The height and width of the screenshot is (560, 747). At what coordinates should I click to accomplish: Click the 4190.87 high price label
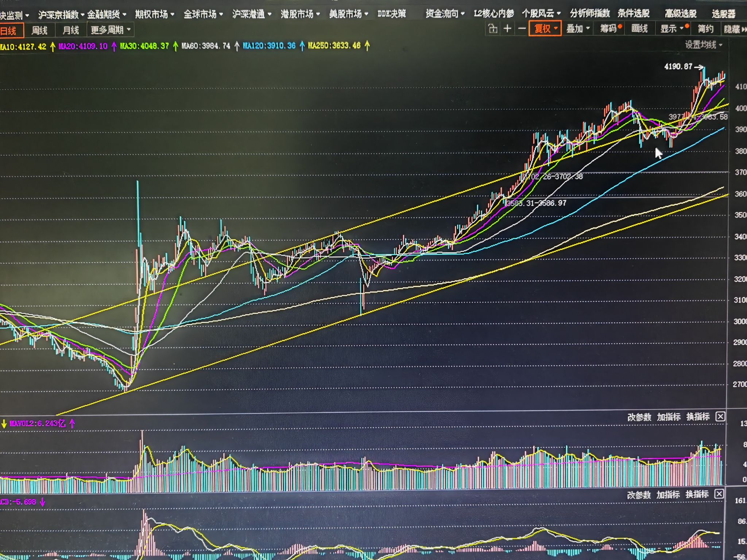(x=678, y=66)
